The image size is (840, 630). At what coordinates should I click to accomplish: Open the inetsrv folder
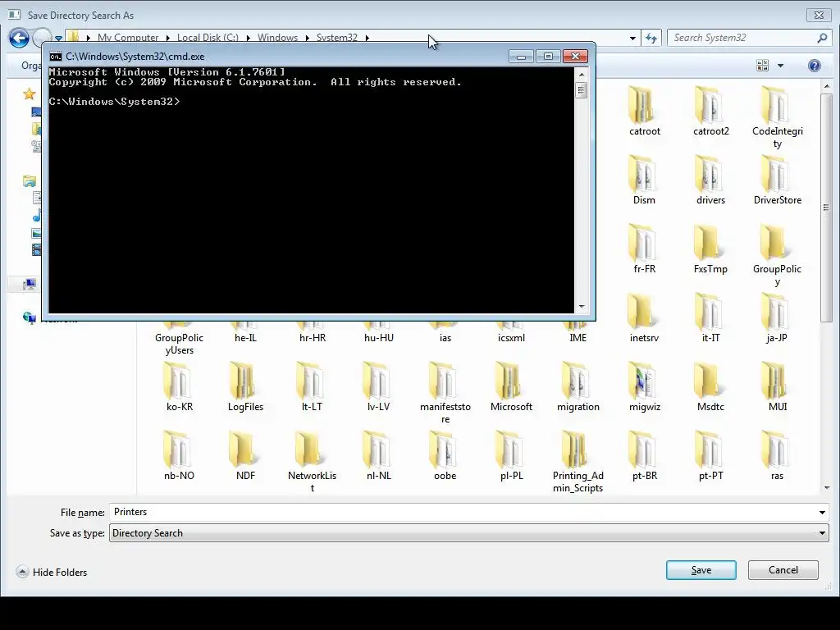644,318
